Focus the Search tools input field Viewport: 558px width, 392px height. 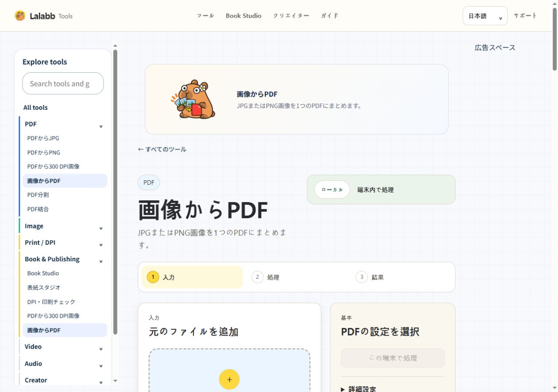(x=63, y=83)
